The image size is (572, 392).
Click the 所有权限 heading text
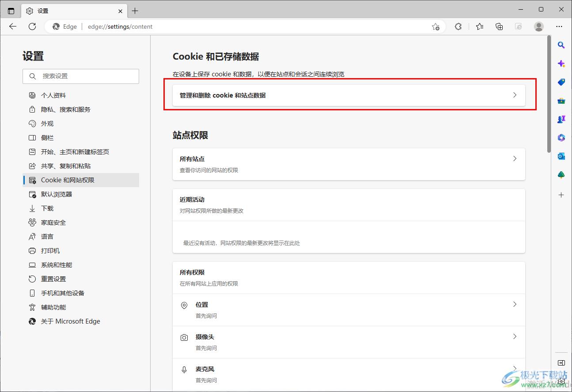(x=192, y=272)
